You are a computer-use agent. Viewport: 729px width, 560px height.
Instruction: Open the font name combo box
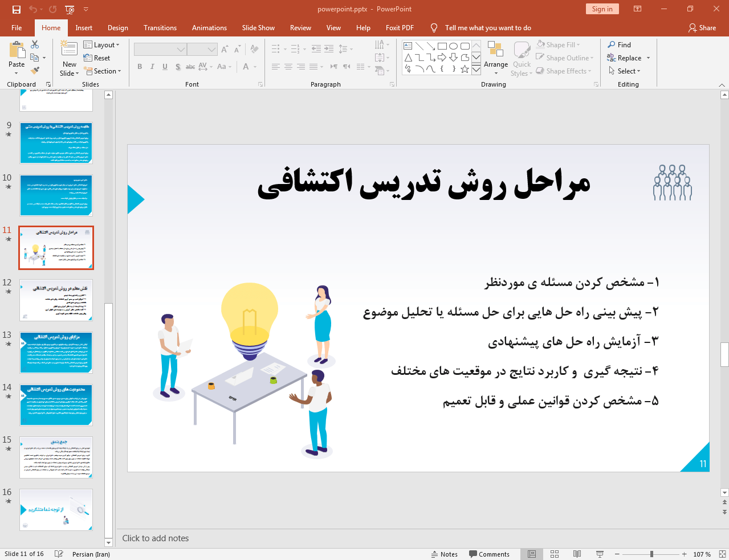[x=160, y=50]
